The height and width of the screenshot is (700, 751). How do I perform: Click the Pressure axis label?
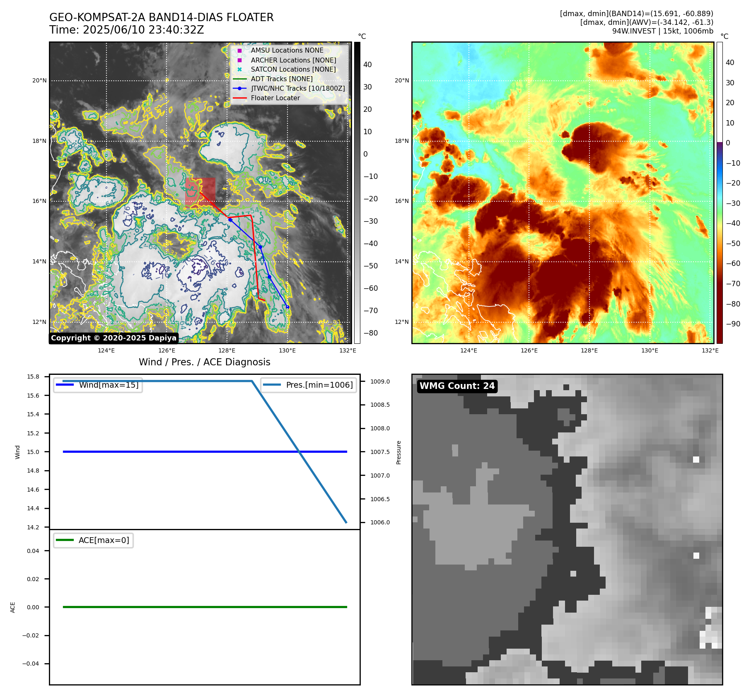(398, 452)
